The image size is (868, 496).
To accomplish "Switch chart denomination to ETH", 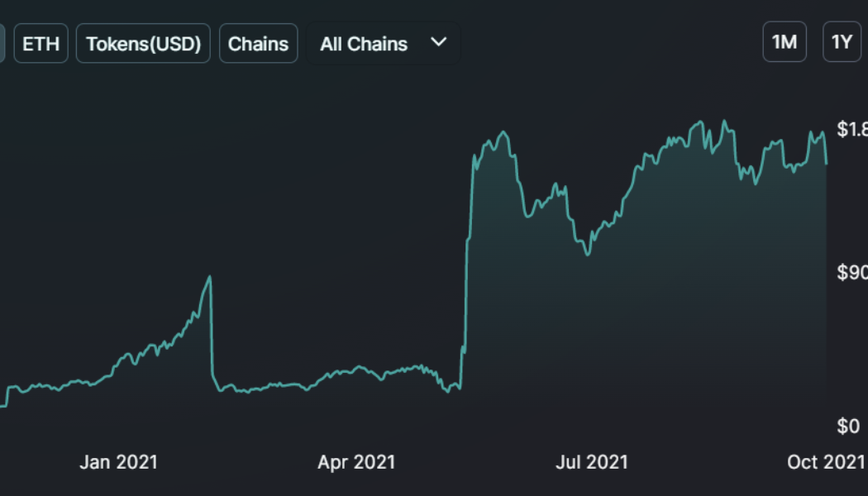I will click(x=41, y=44).
